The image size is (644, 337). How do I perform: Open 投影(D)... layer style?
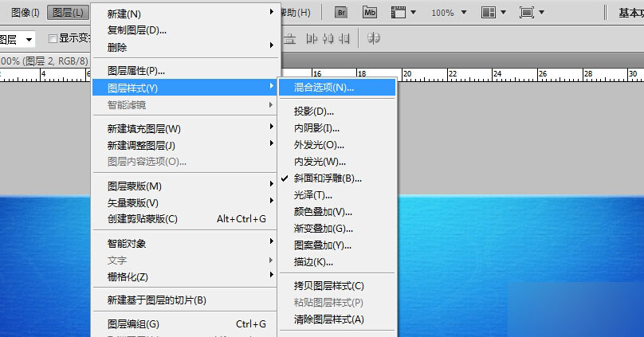[337, 112]
